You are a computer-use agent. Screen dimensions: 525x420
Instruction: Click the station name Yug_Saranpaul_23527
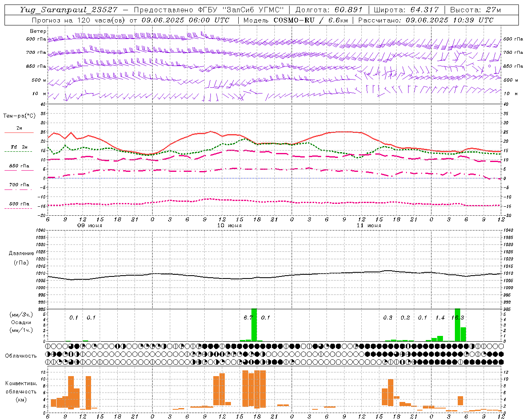point(68,10)
